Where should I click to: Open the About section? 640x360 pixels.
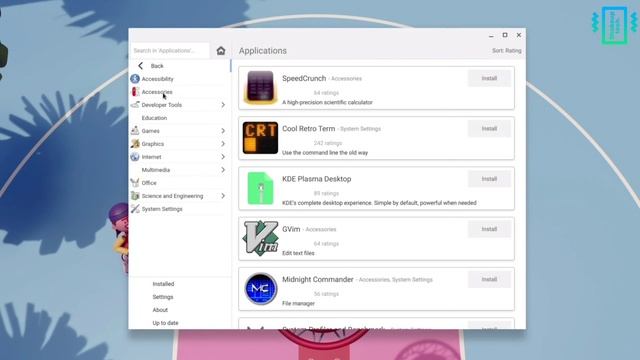pyautogui.click(x=160, y=310)
